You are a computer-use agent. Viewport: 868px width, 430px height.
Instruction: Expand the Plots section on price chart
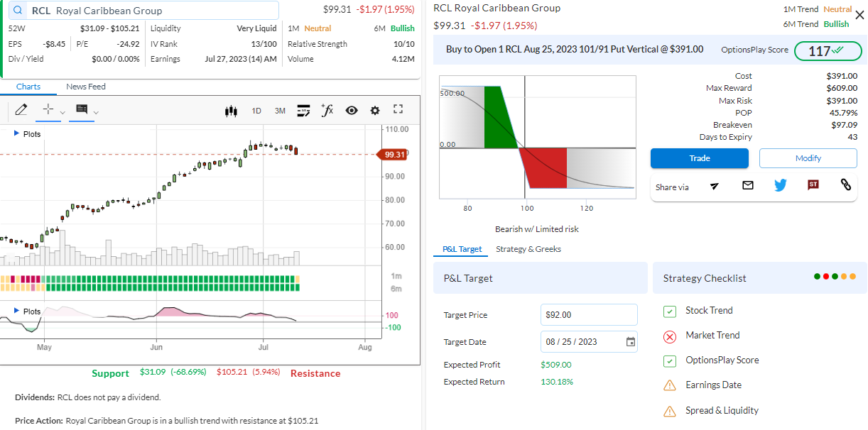coord(28,133)
